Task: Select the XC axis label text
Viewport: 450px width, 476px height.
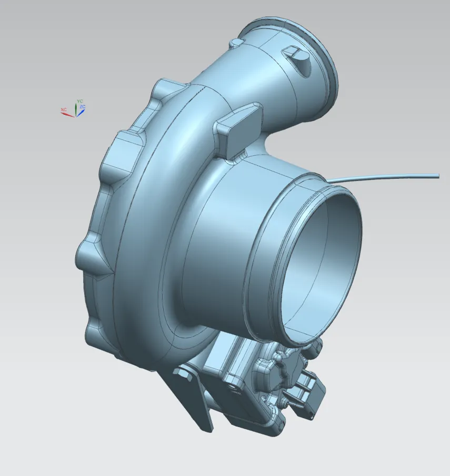Action: point(63,109)
